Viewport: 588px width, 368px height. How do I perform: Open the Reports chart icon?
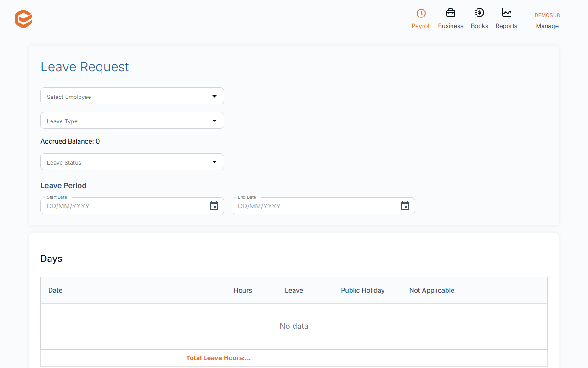tap(507, 13)
